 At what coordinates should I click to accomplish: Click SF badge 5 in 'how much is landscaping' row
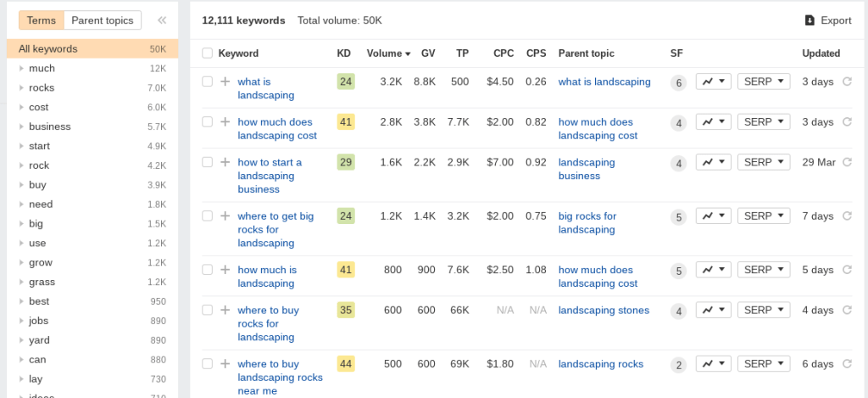click(x=678, y=271)
